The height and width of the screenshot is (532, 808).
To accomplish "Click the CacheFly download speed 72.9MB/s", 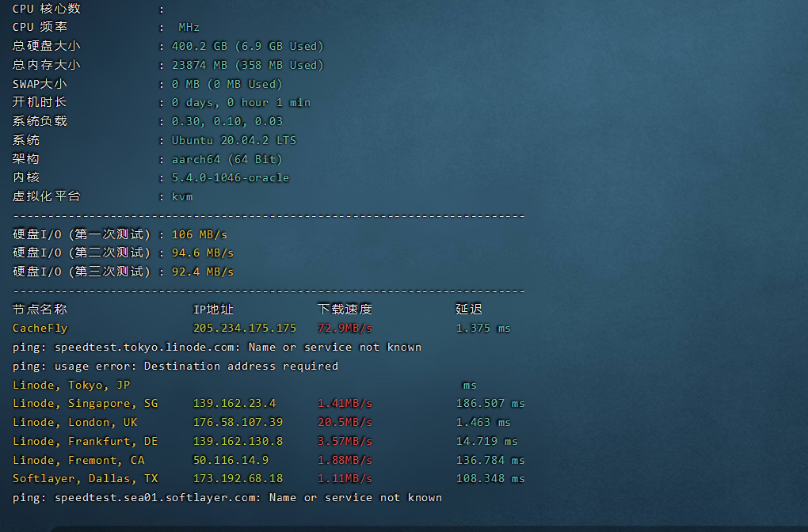I will pos(345,328).
